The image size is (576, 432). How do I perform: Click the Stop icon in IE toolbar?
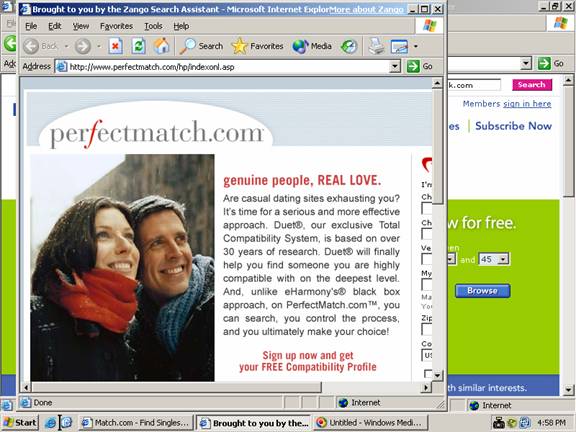coord(115,46)
